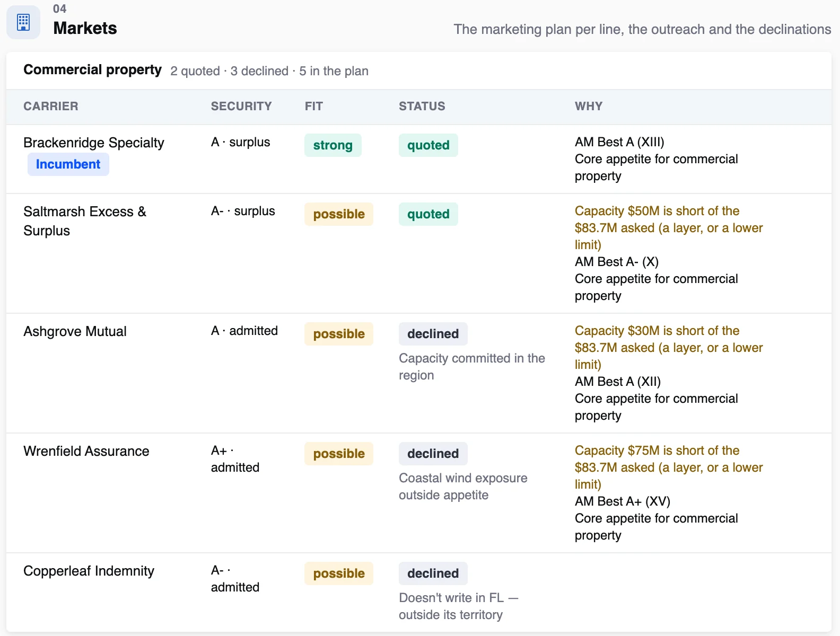The height and width of the screenshot is (636, 840).
Task: Click the CARRIER column header
Action: pyautogui.click(x=51, y=106)
